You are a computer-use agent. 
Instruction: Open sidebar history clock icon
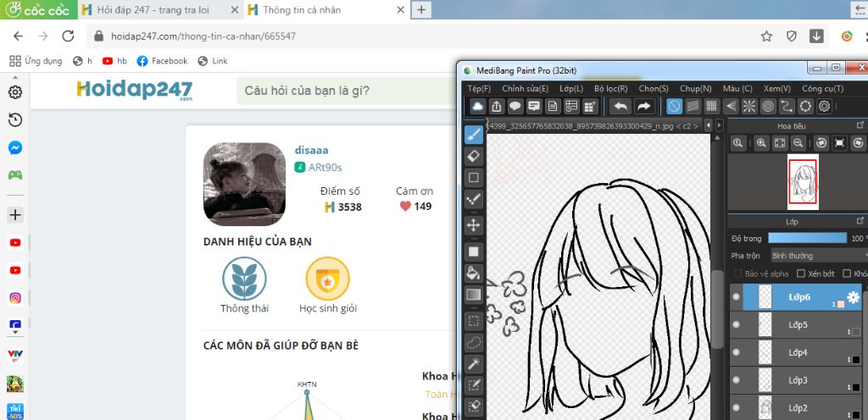point(15,120)
